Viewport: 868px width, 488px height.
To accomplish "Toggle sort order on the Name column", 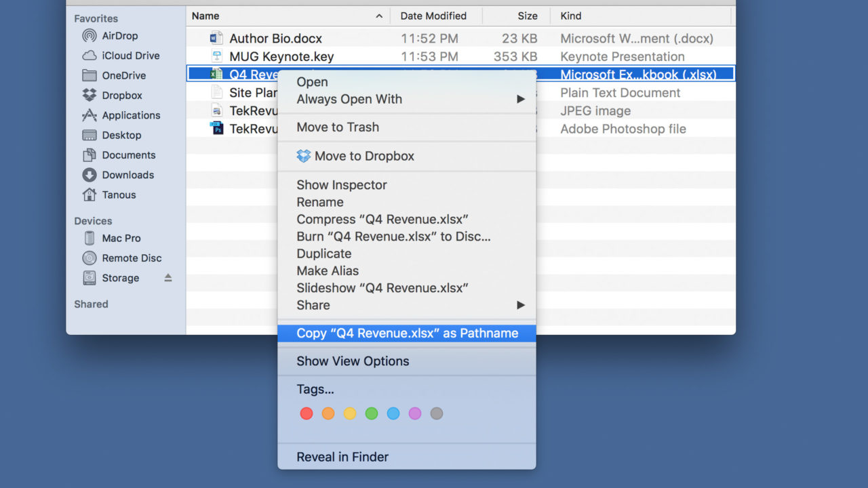I will click(378, 16).
